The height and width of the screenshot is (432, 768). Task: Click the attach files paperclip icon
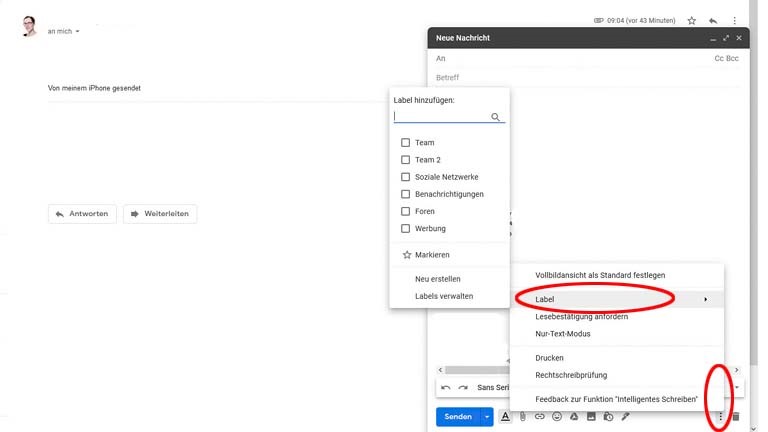pos(522,416)
